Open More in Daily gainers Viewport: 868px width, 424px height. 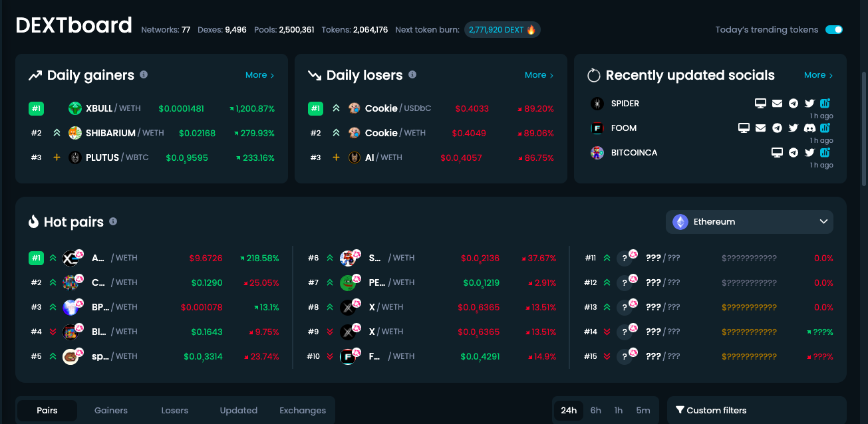[259, 75]
